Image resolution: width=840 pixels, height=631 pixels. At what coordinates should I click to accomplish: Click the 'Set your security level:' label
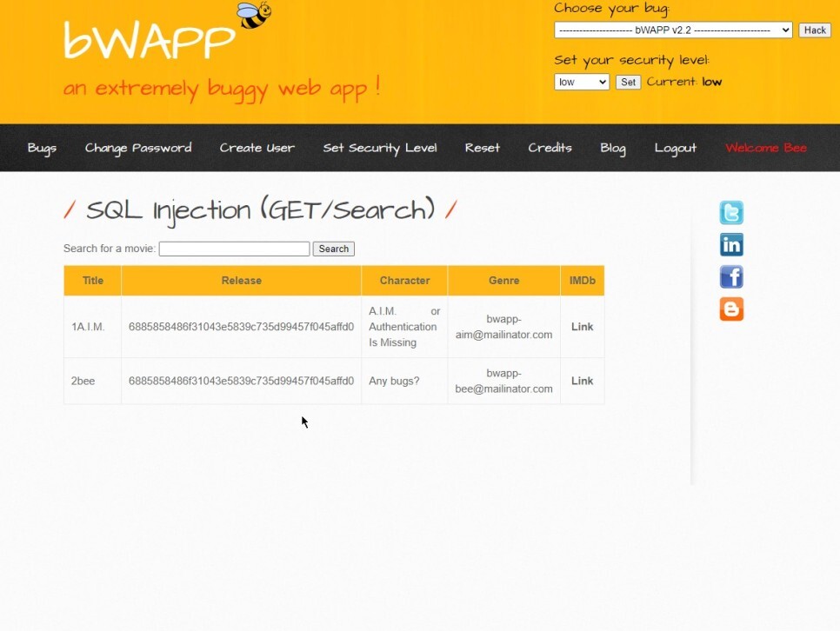631,61
